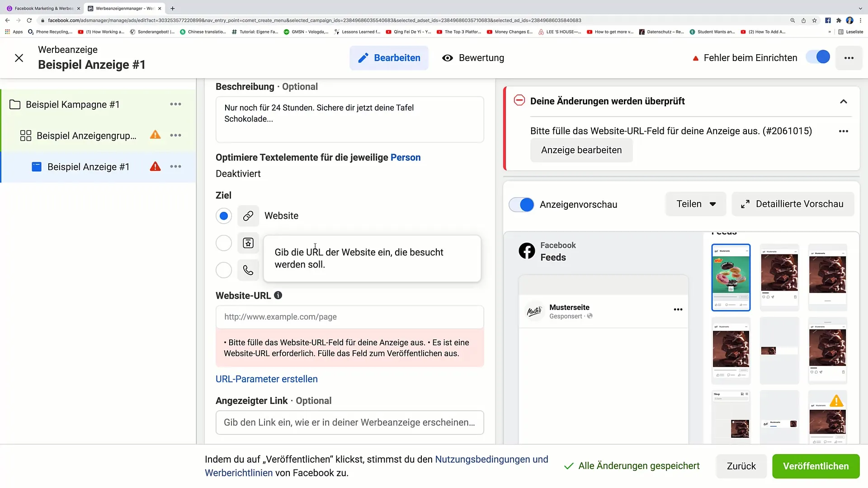Open the new browser tab with the plus icon
This screenshot has height=488, width=868.
click(x=172, y=9)
